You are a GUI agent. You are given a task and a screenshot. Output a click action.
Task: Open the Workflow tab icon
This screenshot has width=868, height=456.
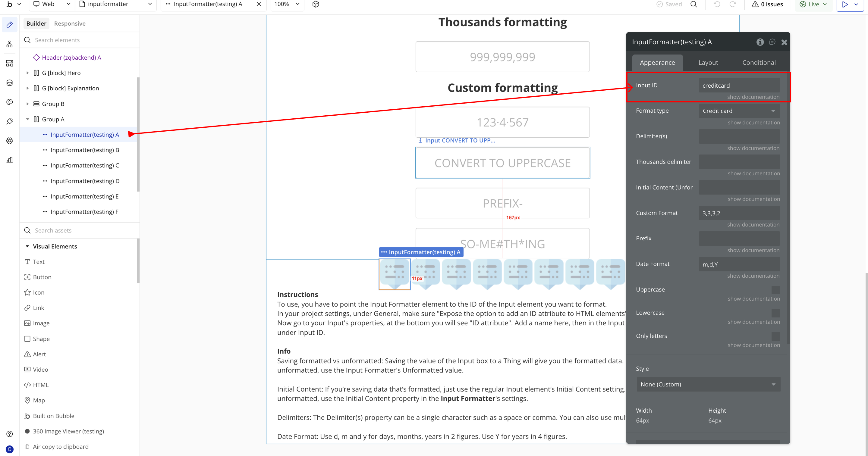(9, 44)
